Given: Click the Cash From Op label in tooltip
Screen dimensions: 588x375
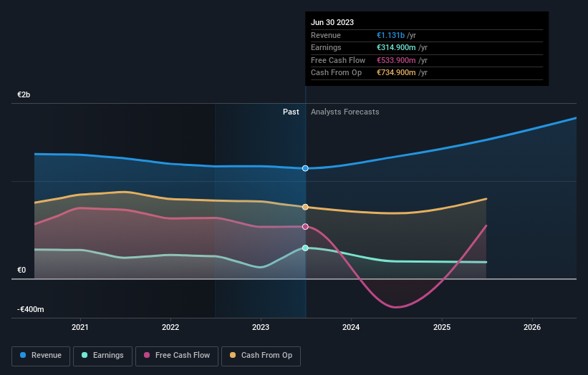Looking at the screenshot, I should (336, 73).
